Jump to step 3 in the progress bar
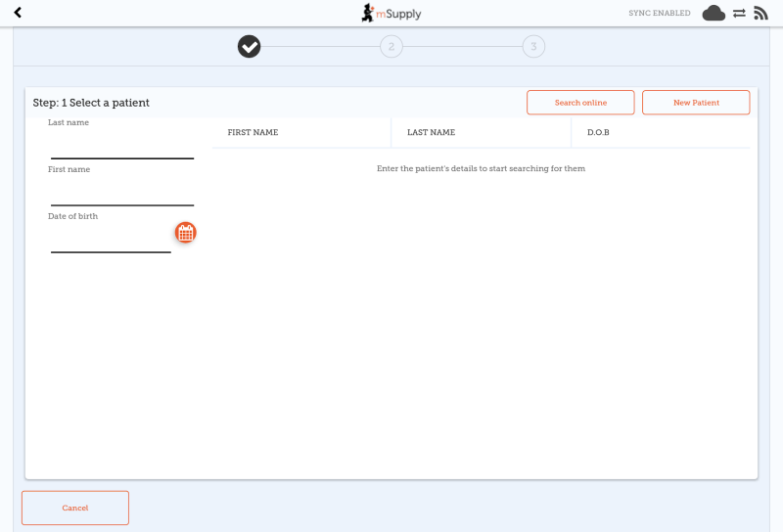Image resolution: width=783 pixels, height=532 pixels. (533, 46)
